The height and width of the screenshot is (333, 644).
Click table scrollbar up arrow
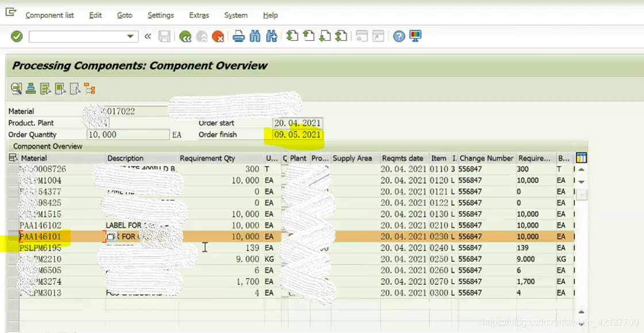coord(581,169)
